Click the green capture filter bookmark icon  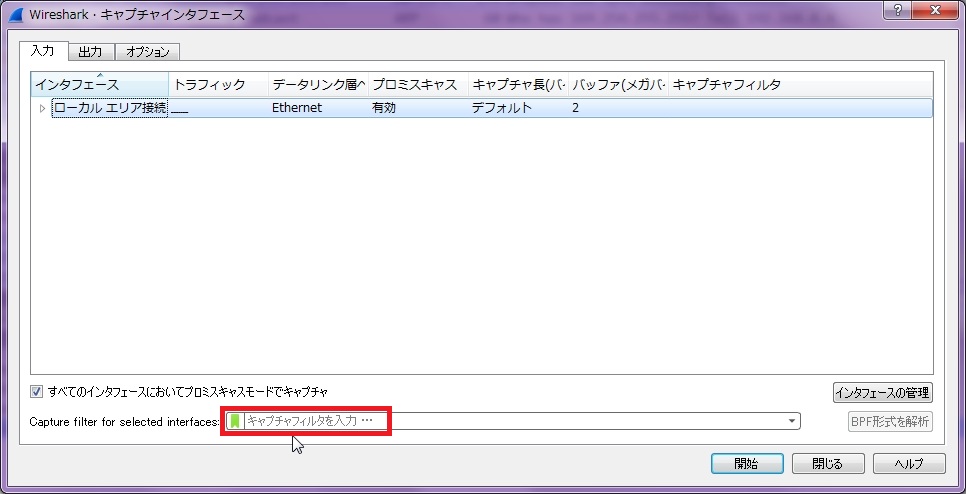pyautogui.click(x=235, y=421)
